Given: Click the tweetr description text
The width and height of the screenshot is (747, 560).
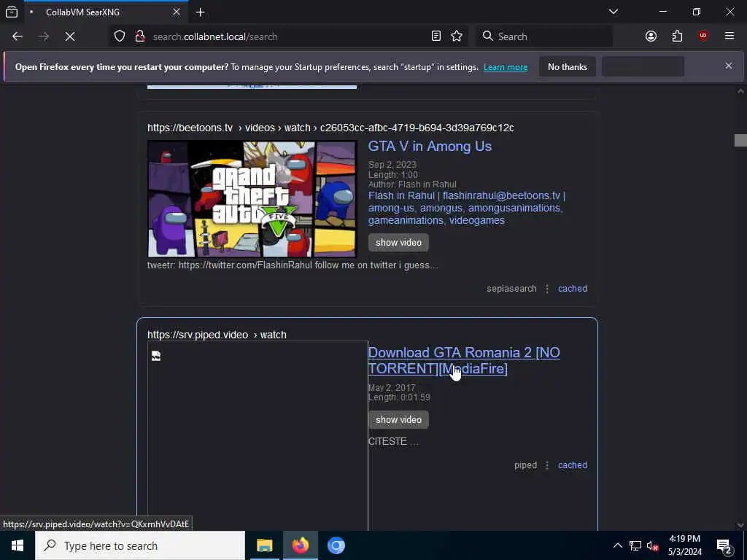Looking at the screenshot, I should [293, 265].
